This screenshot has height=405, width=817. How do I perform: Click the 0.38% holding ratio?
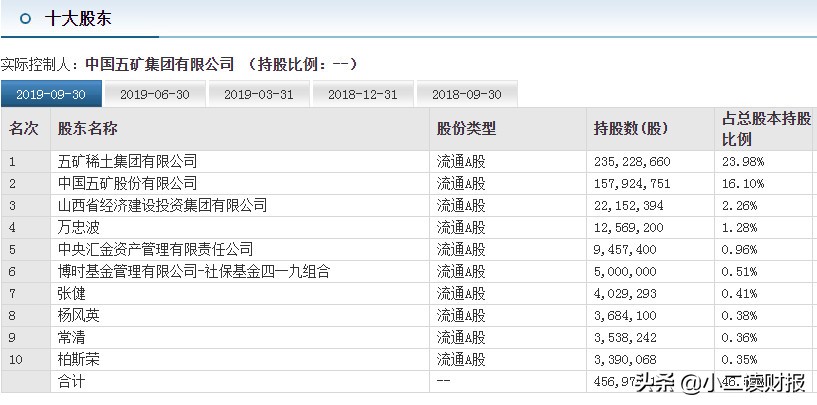click(739, 316)
